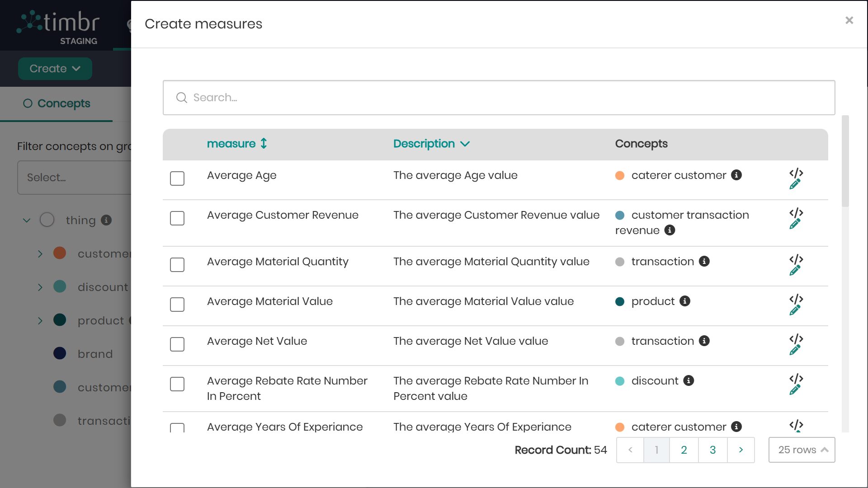Open info for caterer customer in Average Age row
Screen dimensions: 868x488
tap(736, 175)
